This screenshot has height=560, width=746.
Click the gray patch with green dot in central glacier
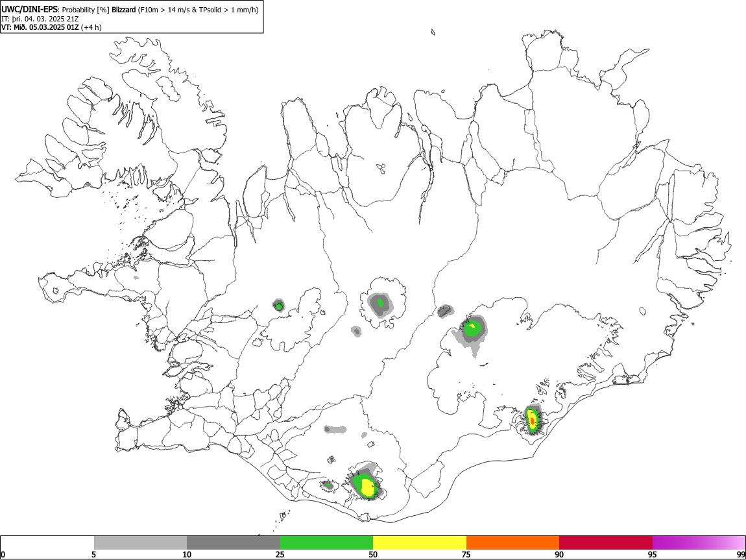tap(380, 303)
